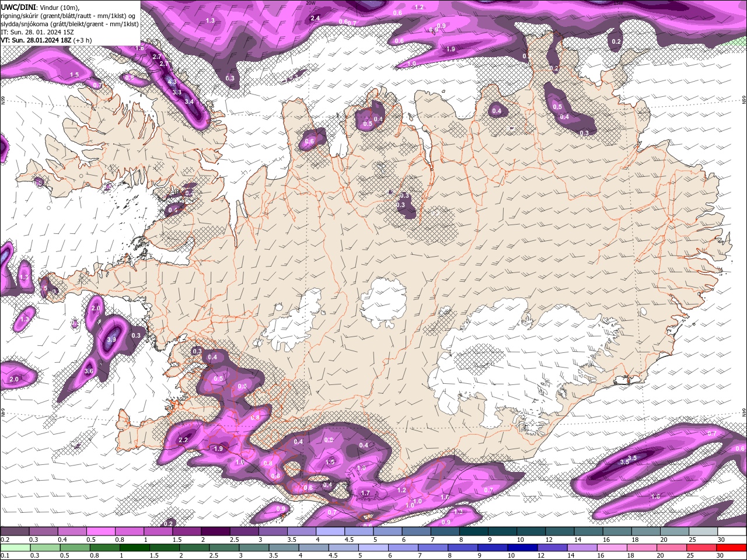747x560 pixels.
Task: Click the 20W longitude label
Action: tap(310, 2)
